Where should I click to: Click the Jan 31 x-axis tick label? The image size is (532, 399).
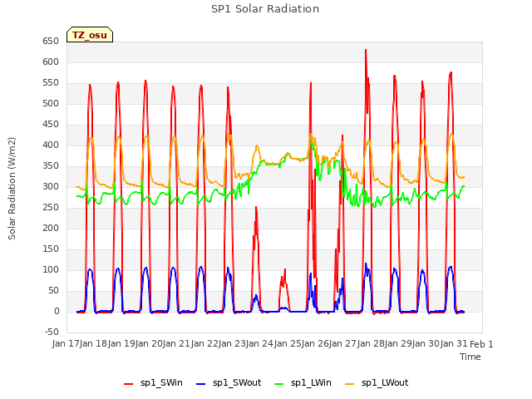click(x=454, y=343)
